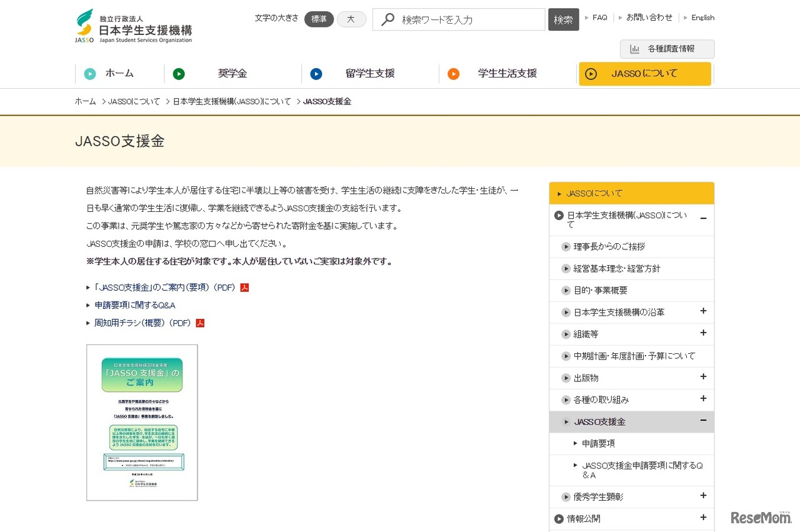Open the JASSOについて navigation tab
Screen dimensions: 800x532
click(x=644, y=74)
